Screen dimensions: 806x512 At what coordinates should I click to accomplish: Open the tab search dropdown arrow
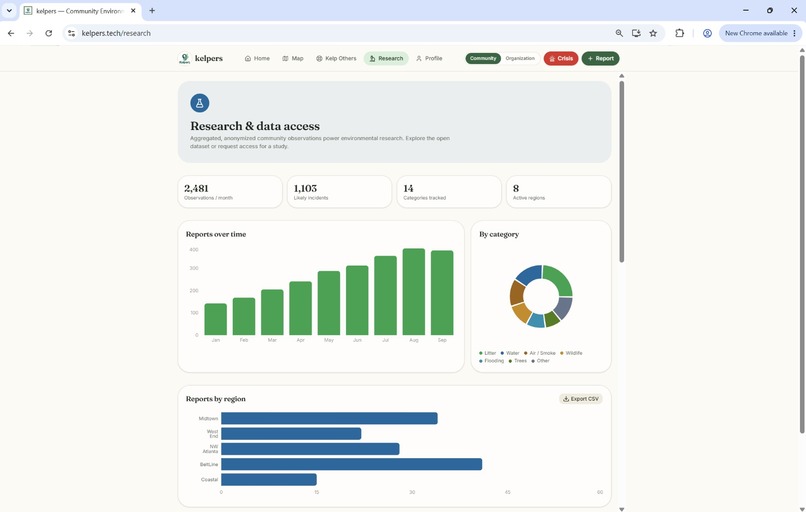9,10
